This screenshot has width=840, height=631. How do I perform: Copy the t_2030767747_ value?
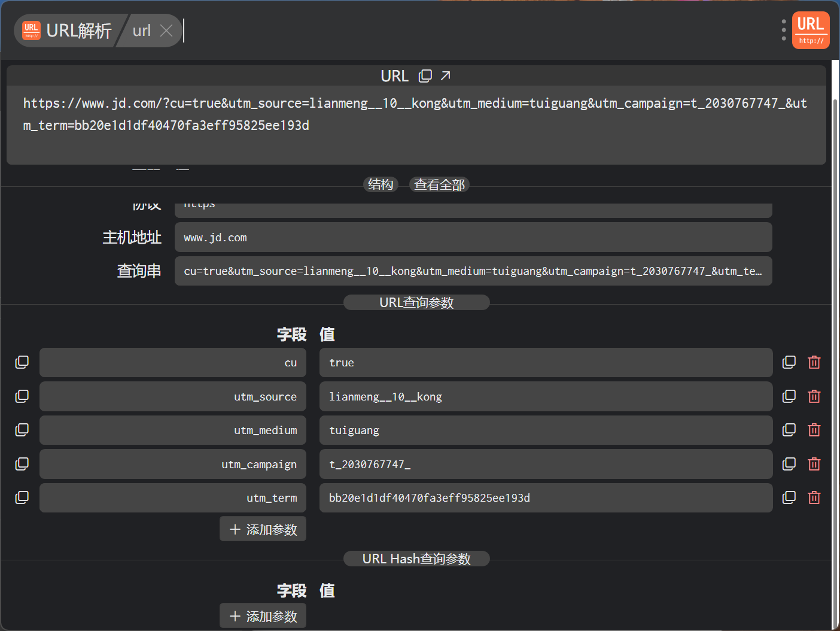click(789, 464)
